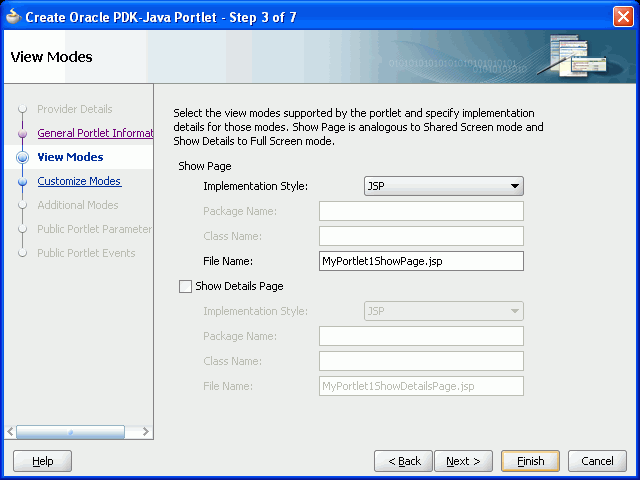Click the Customize Modes step bullet icon

[22, 181]
